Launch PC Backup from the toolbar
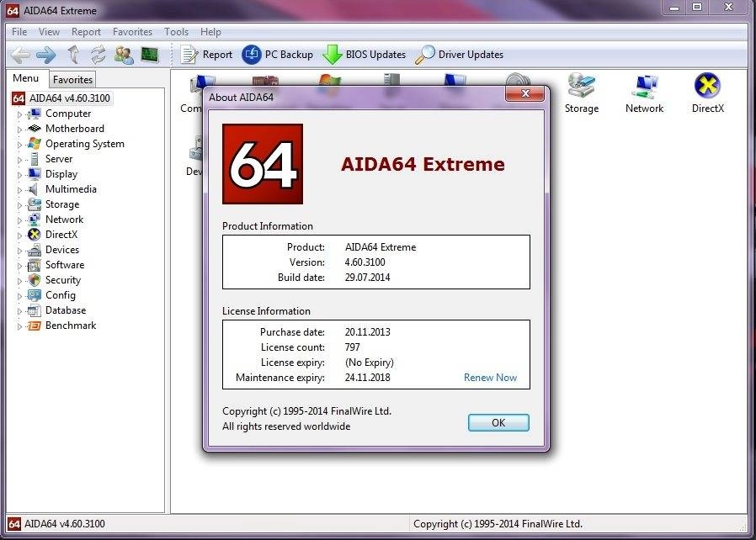Viewport: 756px width, 540px height. click(277, 55)
